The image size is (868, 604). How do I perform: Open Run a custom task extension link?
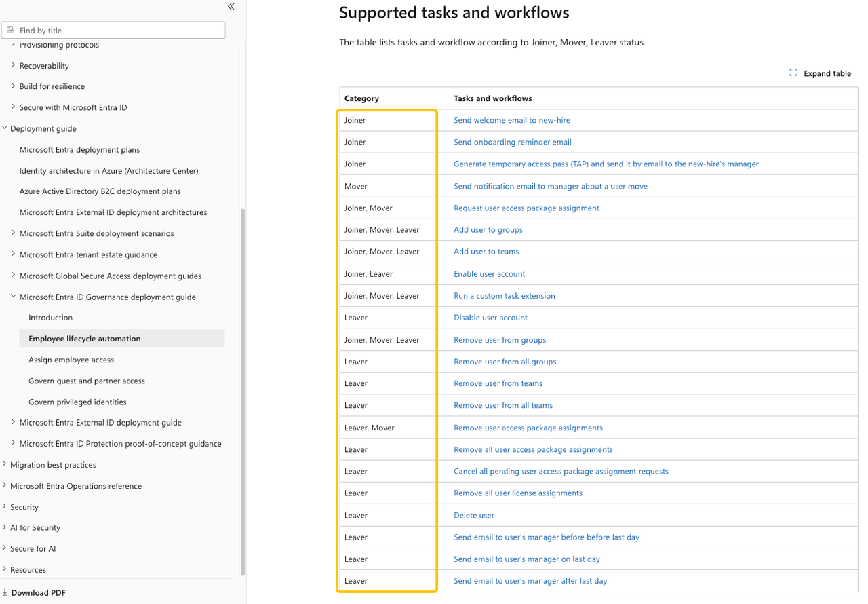[505, 296]
